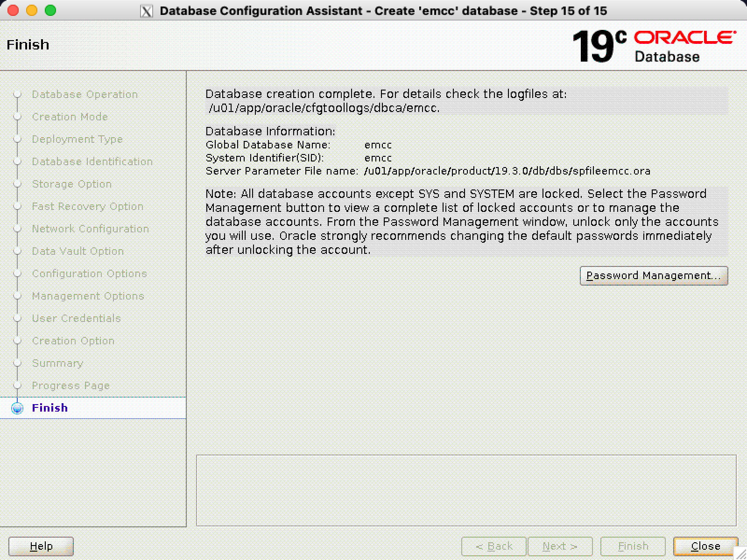The width and height of the screenshot is (747, 560).
Task: Open the Password Management dialog
Action: (x=653, y=276)
